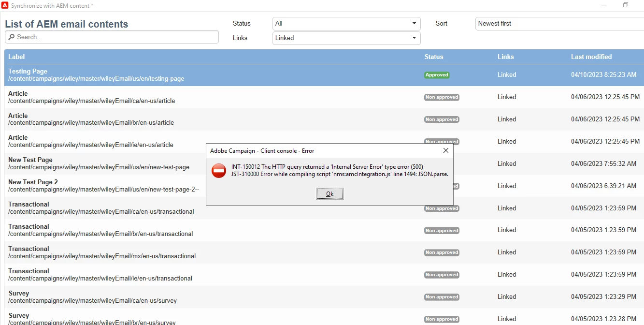Screen dimensions: 644x325
Task: Select Survey row for ca/en-us
Action: coord(324,297)
